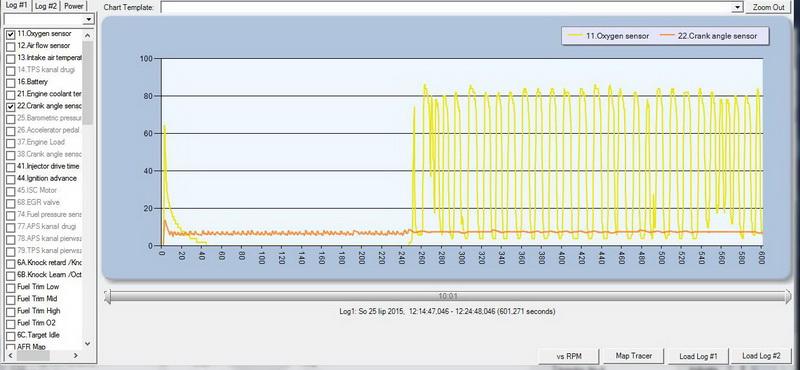The width and height of the screenshot is (800, 370).
Task: Click the yellow Oxygen sensor legend entry
Action: click(x=608, y=36)
